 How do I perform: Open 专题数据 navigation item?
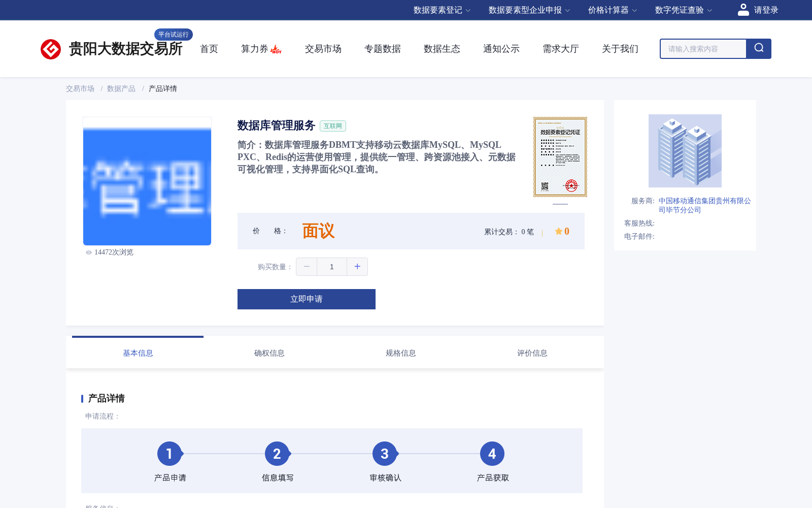click(x=383, y=49)
